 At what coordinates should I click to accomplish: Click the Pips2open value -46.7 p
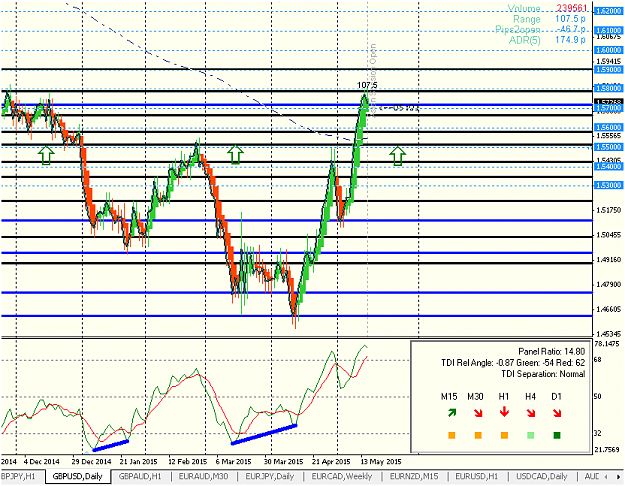(x=571, y=29)
